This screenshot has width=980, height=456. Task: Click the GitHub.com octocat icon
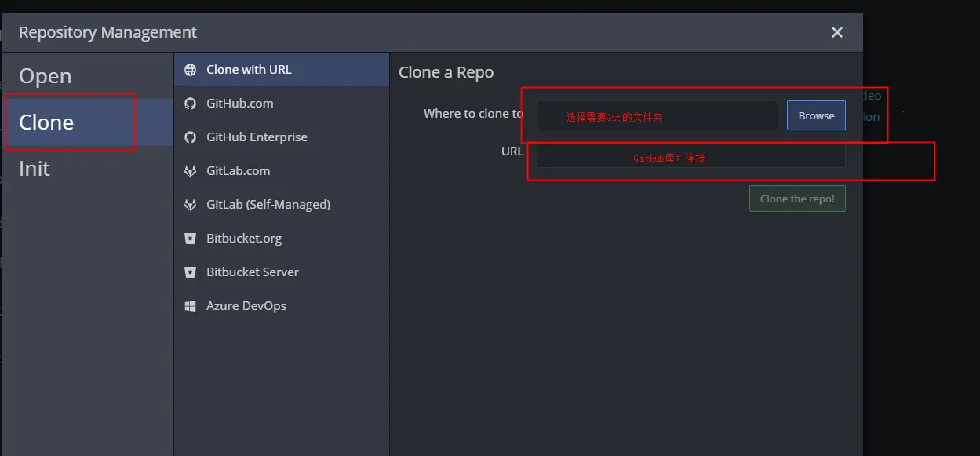click(190, 104)
